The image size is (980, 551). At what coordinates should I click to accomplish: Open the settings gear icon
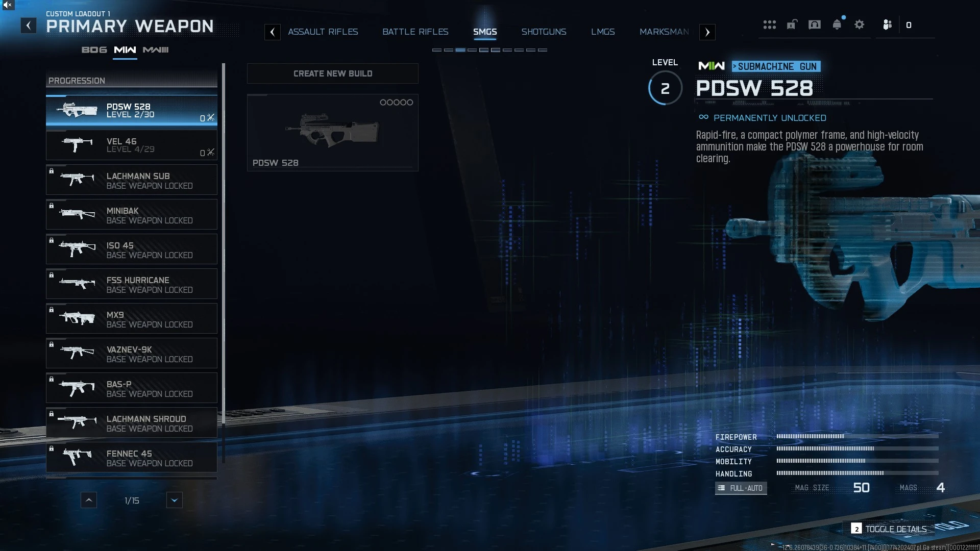[x=859, y=24]
